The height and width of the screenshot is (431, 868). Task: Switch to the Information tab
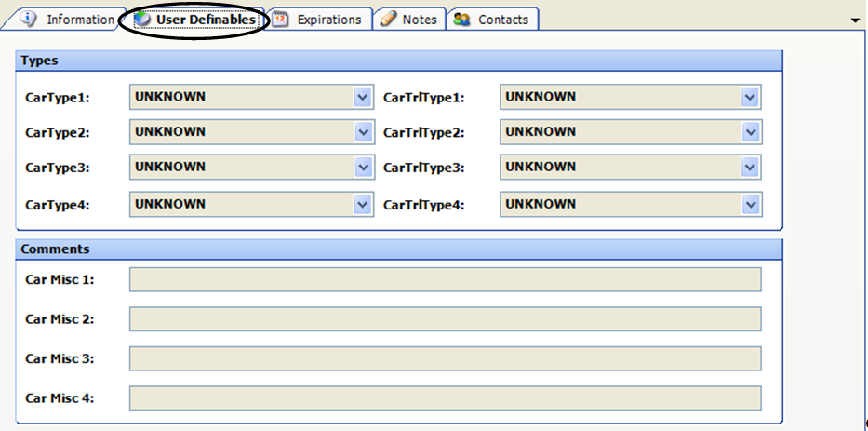click(66, 20)
